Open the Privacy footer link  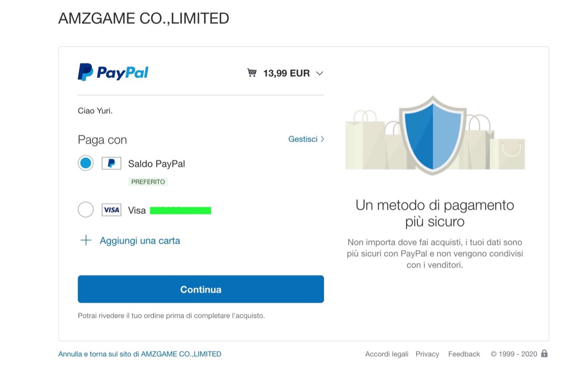point(427,354)
